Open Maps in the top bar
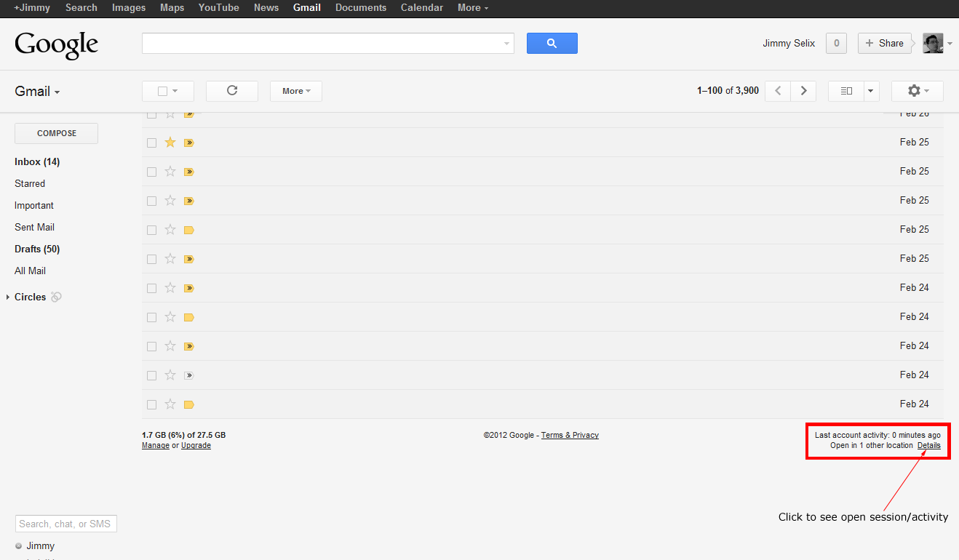The image size is (959, 560). [172, 8]
